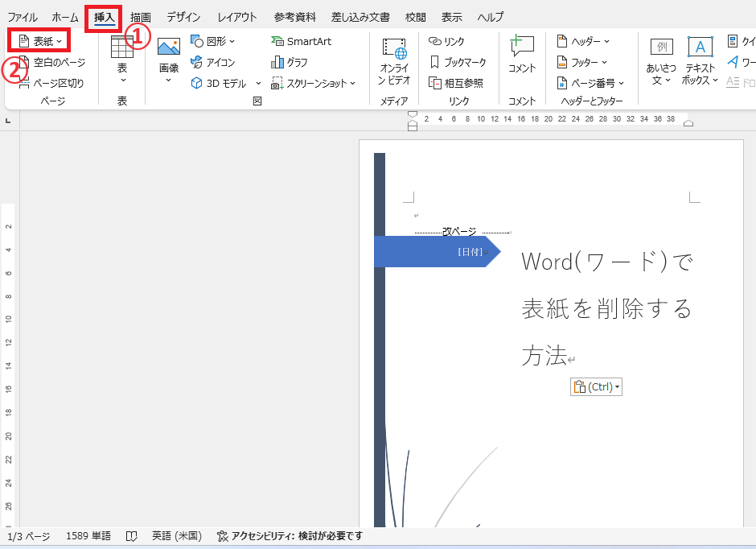Click the tab selector at ruler corner
Viewport: 756px width, 549px height.
(x=8, y=121)
